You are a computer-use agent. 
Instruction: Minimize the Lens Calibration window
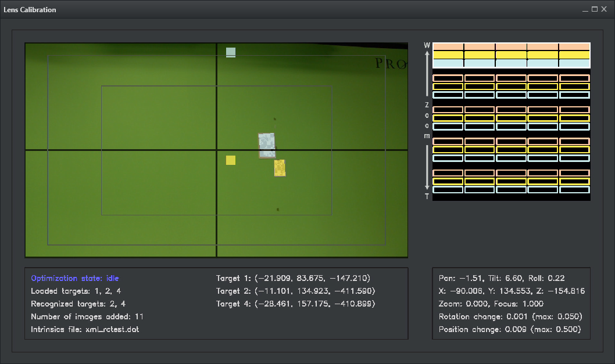coord(585,9)
